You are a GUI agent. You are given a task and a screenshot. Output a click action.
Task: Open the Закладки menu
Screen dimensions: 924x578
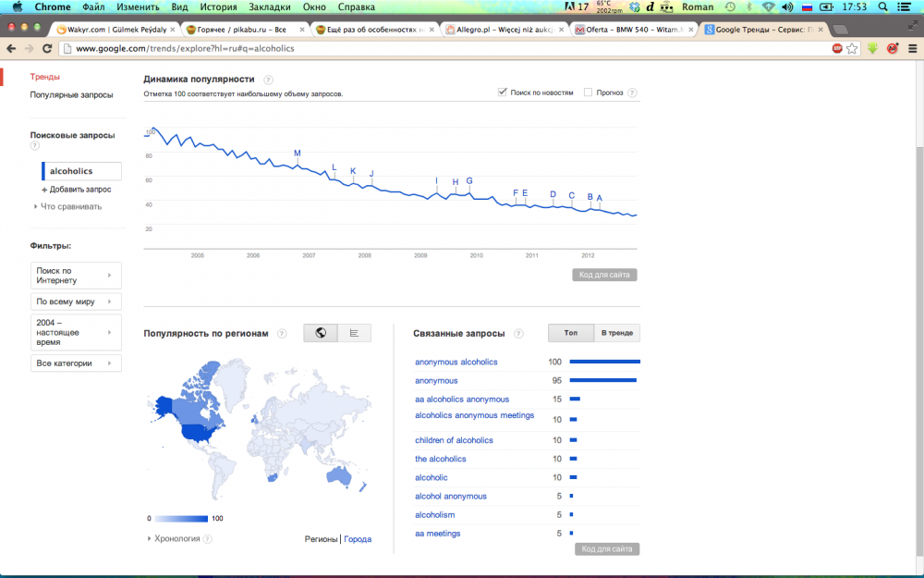(x=270, y=7)
